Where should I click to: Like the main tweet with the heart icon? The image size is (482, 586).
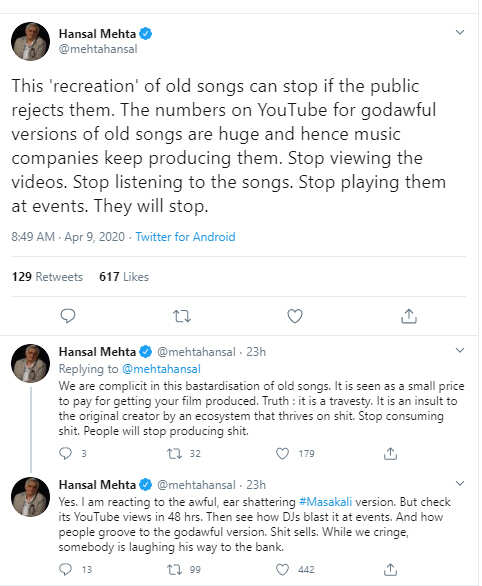point(295,316)
